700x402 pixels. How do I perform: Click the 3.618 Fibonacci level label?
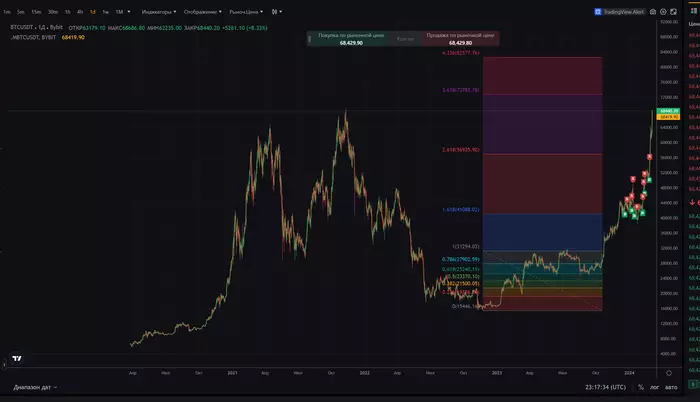point(461,90)
